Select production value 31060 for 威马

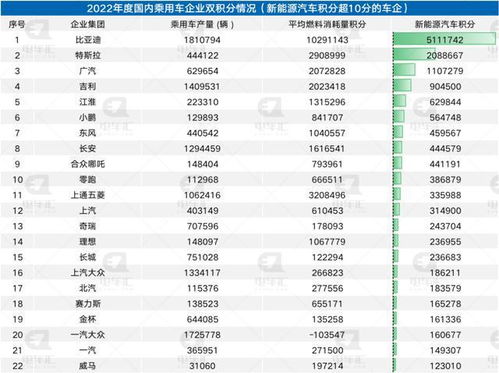tap(202, 366)
